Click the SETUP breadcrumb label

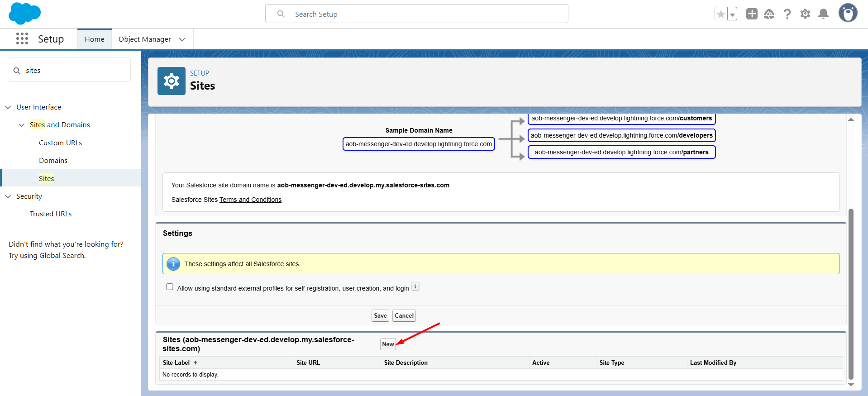[x=200, y=73]
